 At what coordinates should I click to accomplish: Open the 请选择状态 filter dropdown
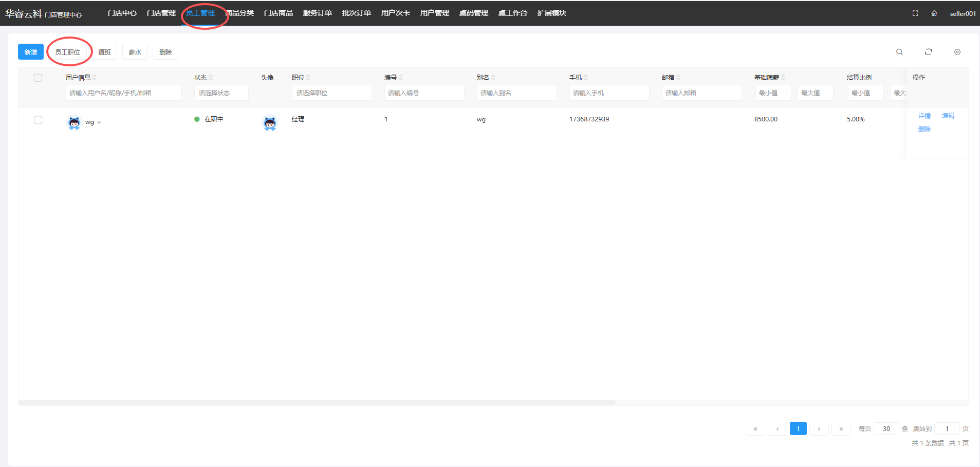coord(221,93)
